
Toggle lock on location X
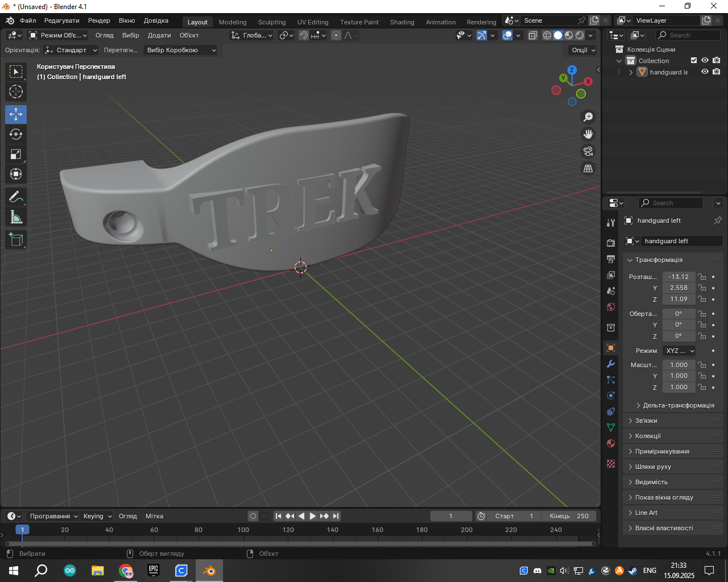(702, 277)
